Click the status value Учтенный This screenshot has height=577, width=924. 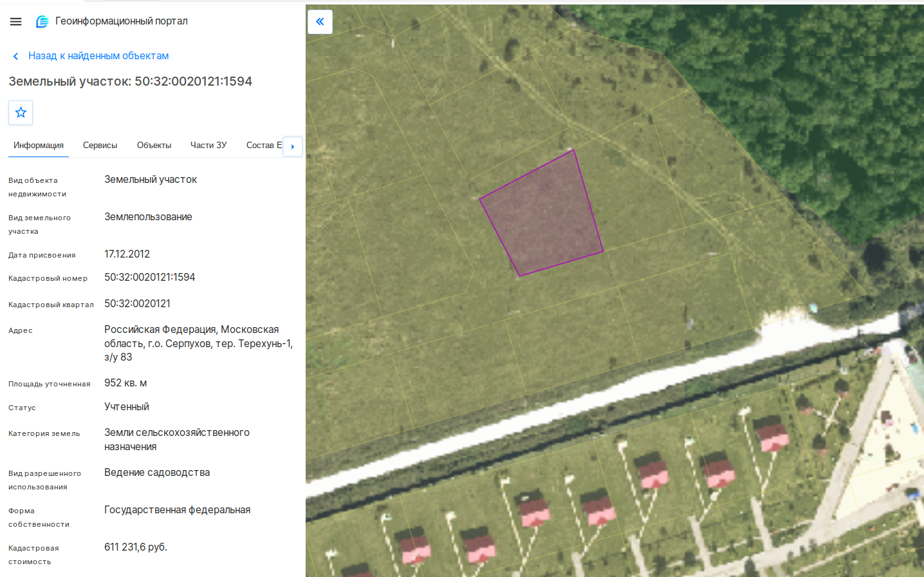(127, 407)
